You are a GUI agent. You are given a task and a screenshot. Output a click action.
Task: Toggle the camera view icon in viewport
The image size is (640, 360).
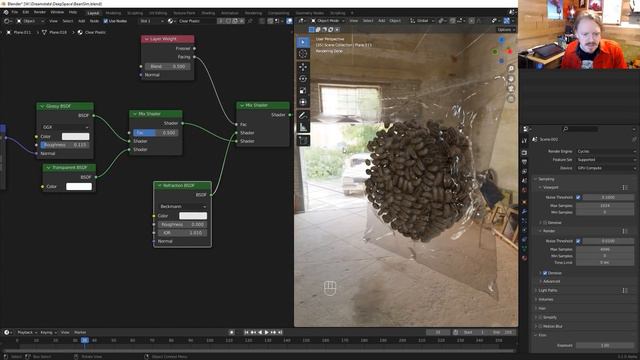click(511, 89)
